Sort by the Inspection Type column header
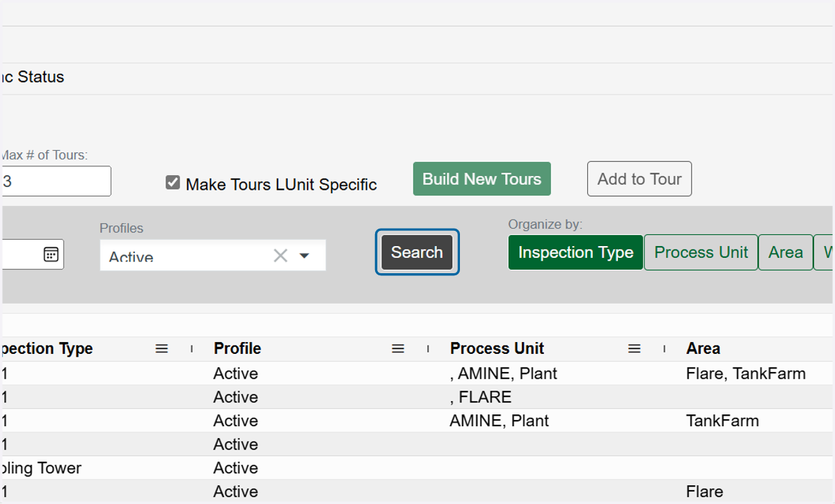Image resolution: width=835 pixels, height=504 pixels. (x=47, y=349)
